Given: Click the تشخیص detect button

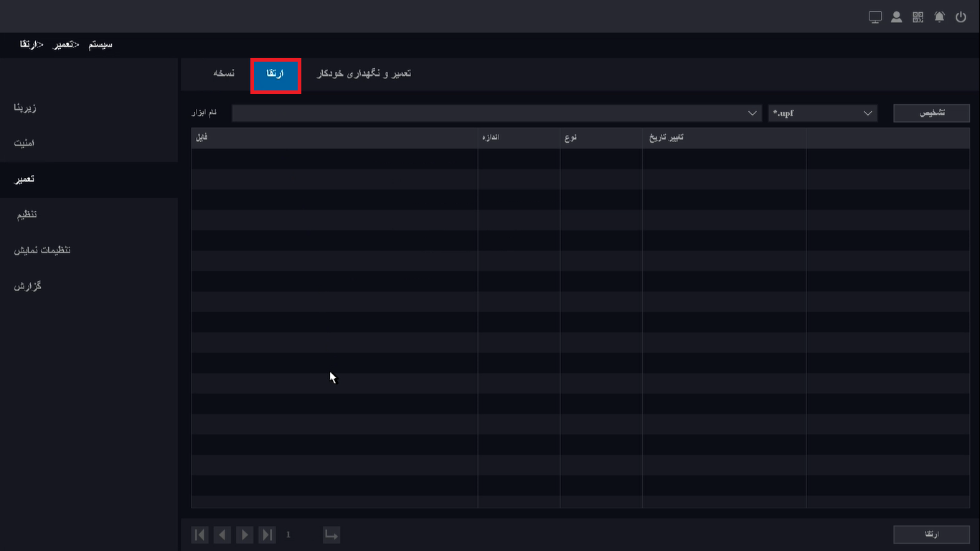Looking at the screenshot, I should point(931,113).
